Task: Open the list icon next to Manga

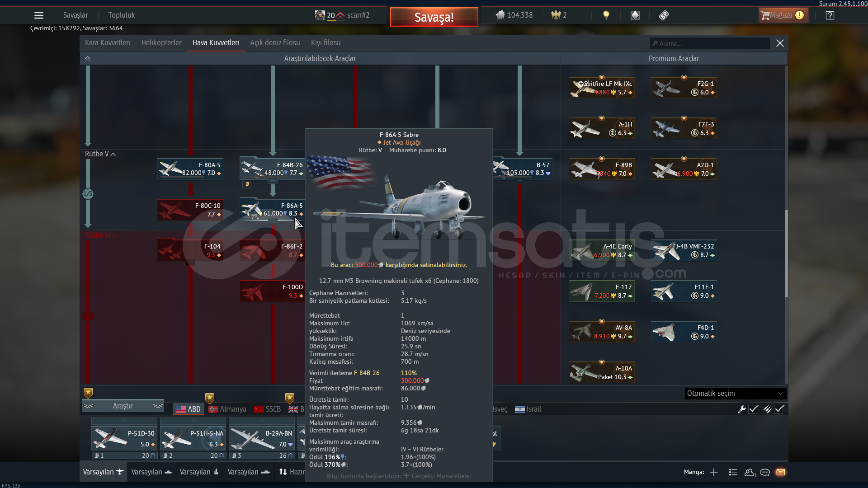Action: click(733, 472)
